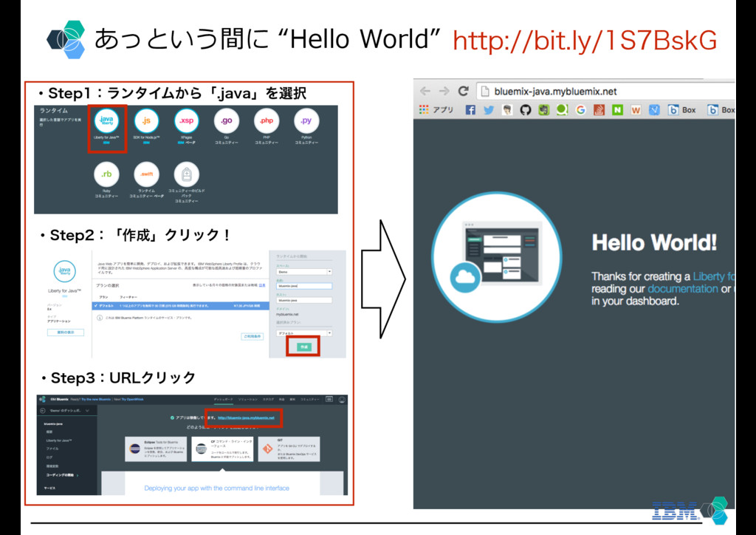756x535 pixels.
Task: Open the Google bookmark icon
Action: [580, 110]
